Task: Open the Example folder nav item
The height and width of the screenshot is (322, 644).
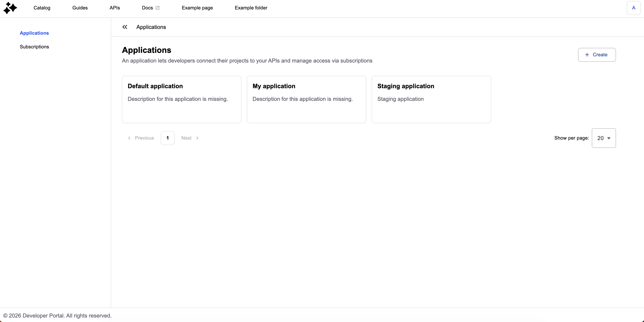Action: [x=251, y=8]
